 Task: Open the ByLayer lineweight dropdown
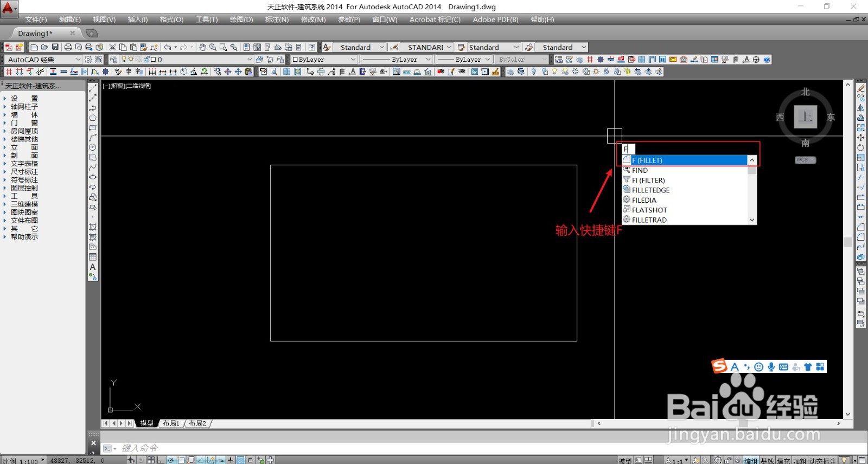point(464,60)
